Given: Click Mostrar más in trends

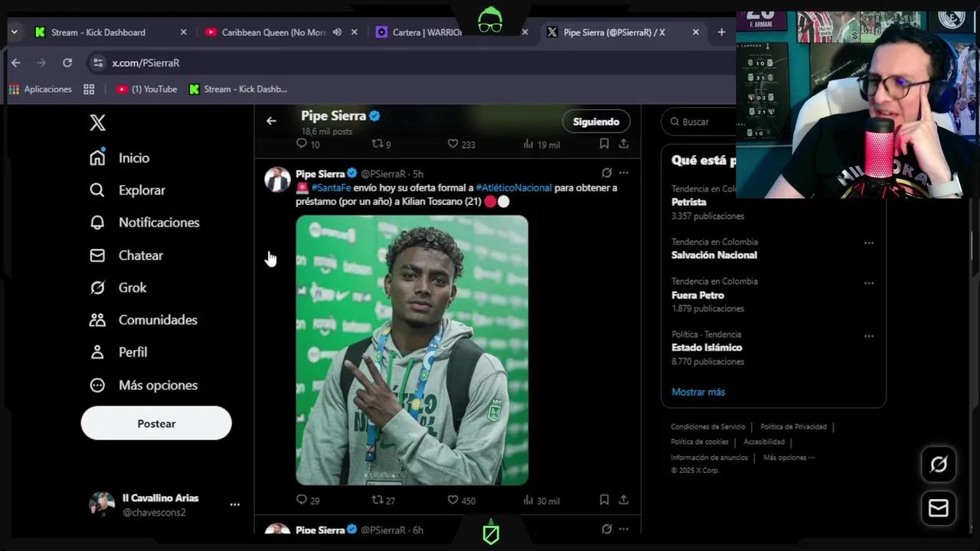Looking at the screenshot, I should [698, 392].
